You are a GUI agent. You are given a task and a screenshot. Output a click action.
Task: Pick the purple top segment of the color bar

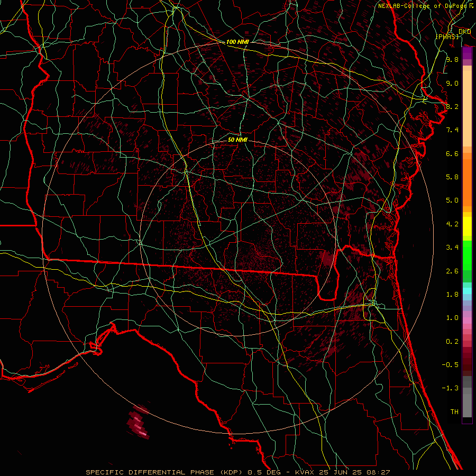(467, 53)
